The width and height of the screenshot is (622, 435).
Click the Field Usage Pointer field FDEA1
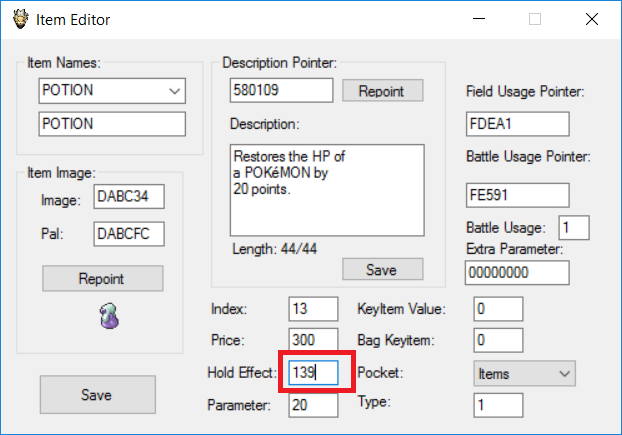coord(518,124)
